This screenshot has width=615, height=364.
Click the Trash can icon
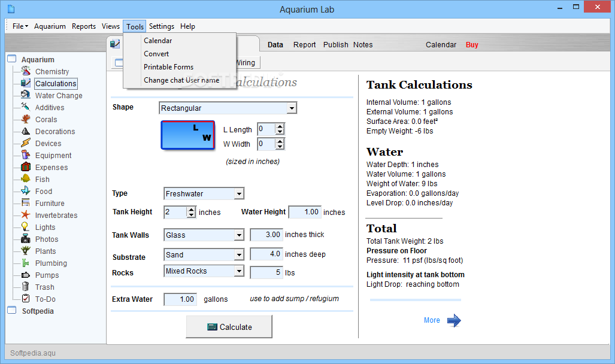click(x=26, y=287)
